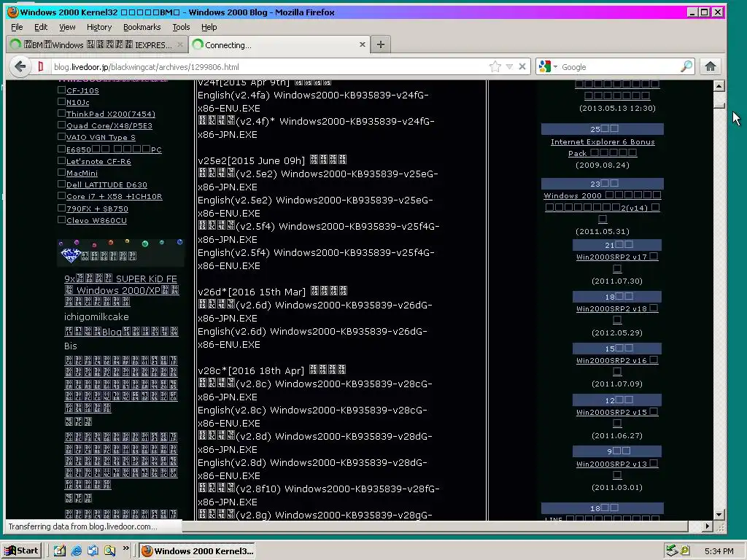Click the blue diamond icon in sidebar

tap(71, 256)
